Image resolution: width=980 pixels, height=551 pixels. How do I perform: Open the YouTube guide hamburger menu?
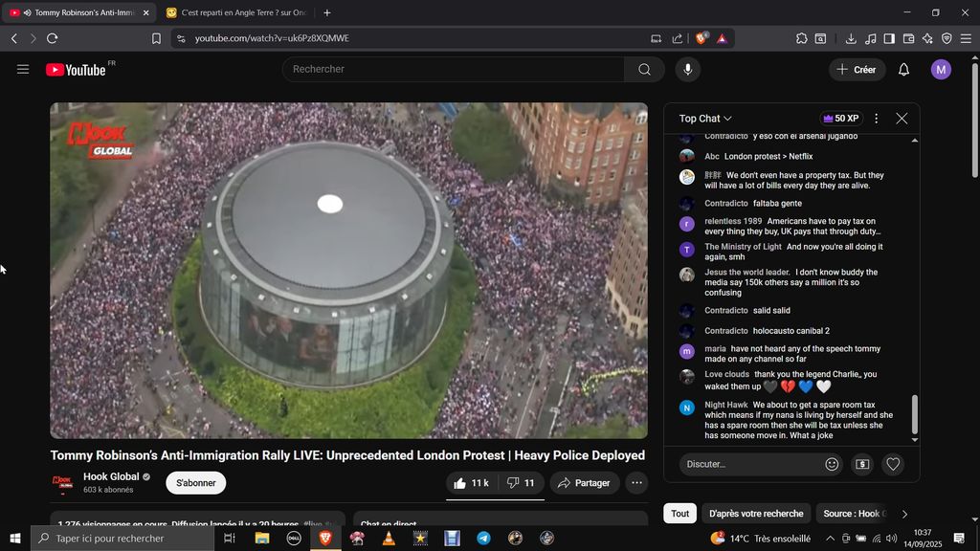23,69
